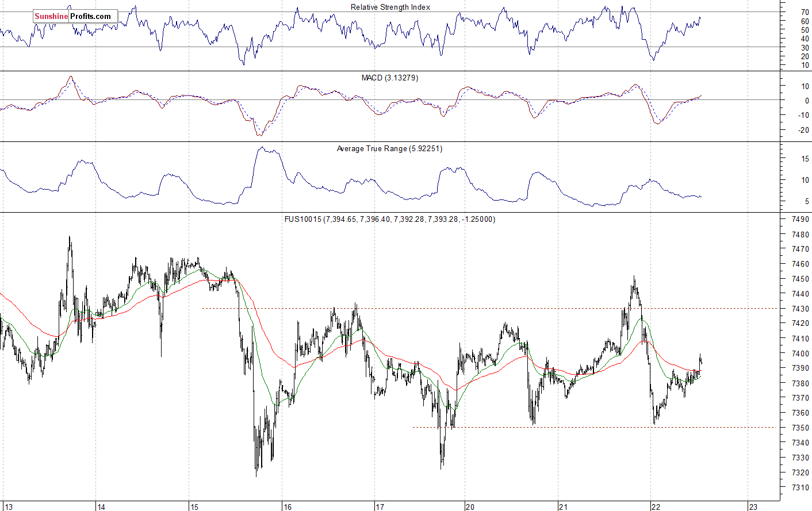Select date label 14 on time axis
Image resolution: width=812 pixels, height=511 pixels.
pos(101,507)
